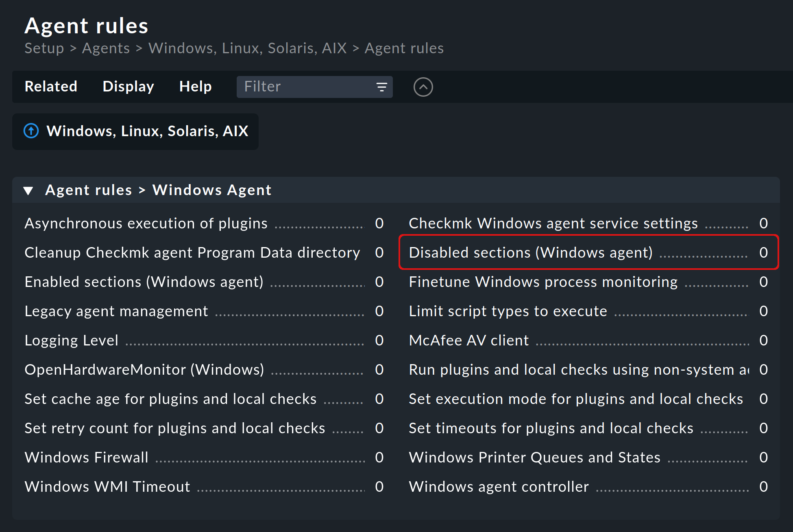The width and height of the screenshot is (793, 532).
Task: Click the blue up-arrow icon beside Windows, Linux, Solaris, AIX
Action: tap(31, 131)
